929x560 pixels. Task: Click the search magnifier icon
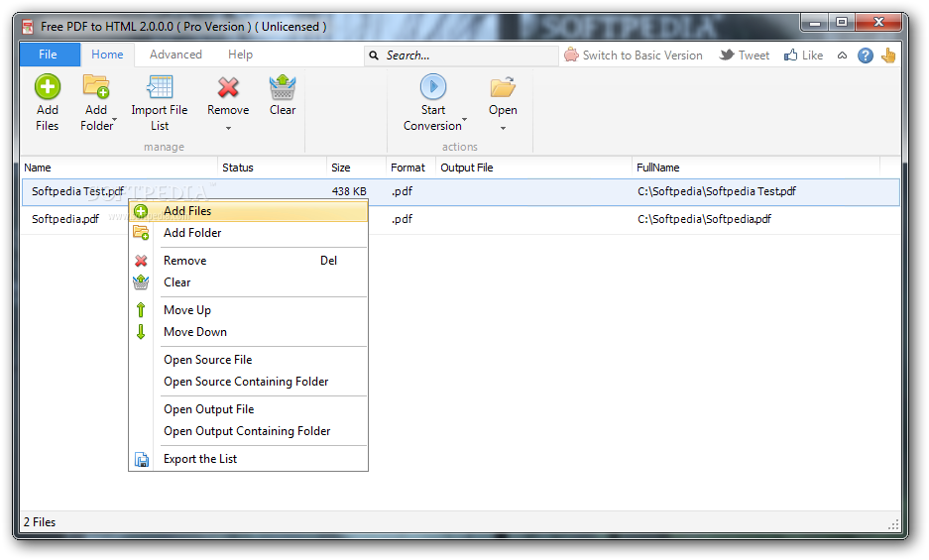point(374,56)
